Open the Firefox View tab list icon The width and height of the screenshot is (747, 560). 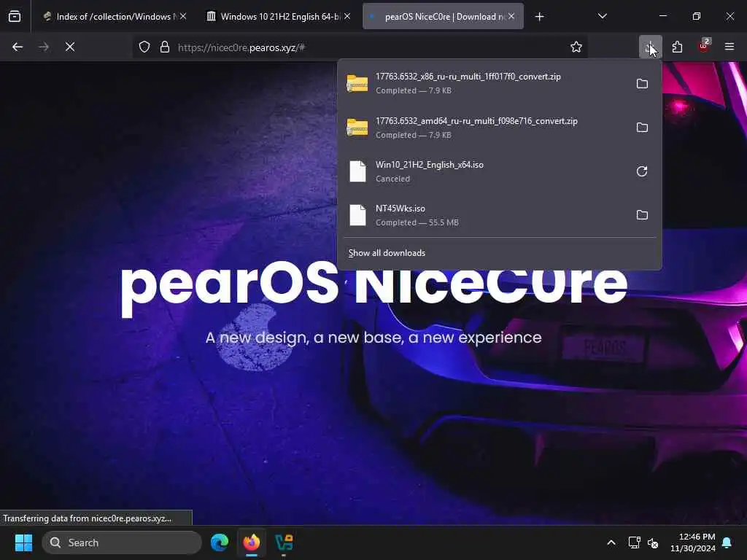(x=15, y=17)
